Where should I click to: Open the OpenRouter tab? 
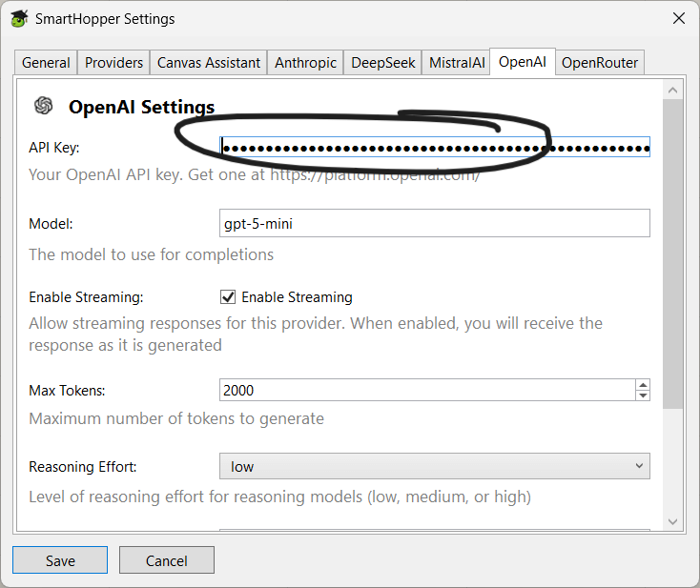(x=600, y=63)
